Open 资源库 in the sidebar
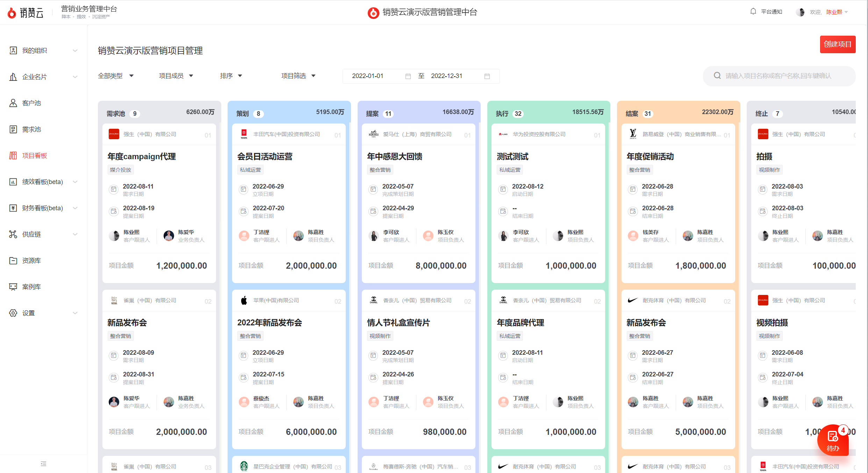Screen dimensions: 868x473 click(x=31, y=260)
